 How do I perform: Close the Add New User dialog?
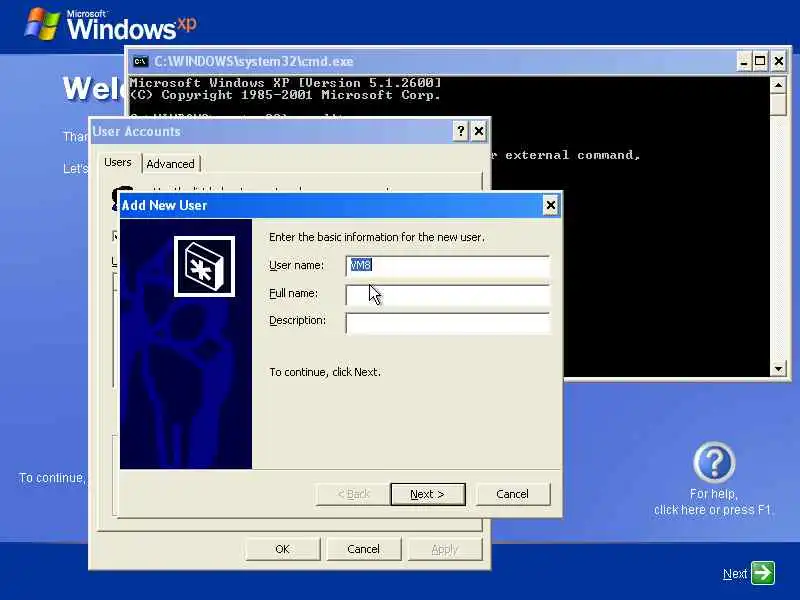[551, 205]
